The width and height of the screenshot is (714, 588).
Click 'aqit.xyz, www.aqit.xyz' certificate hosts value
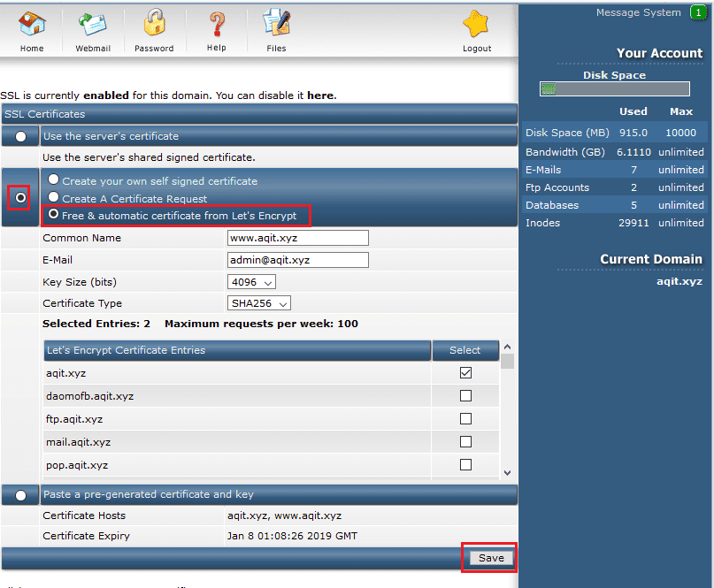click(285, 515)
